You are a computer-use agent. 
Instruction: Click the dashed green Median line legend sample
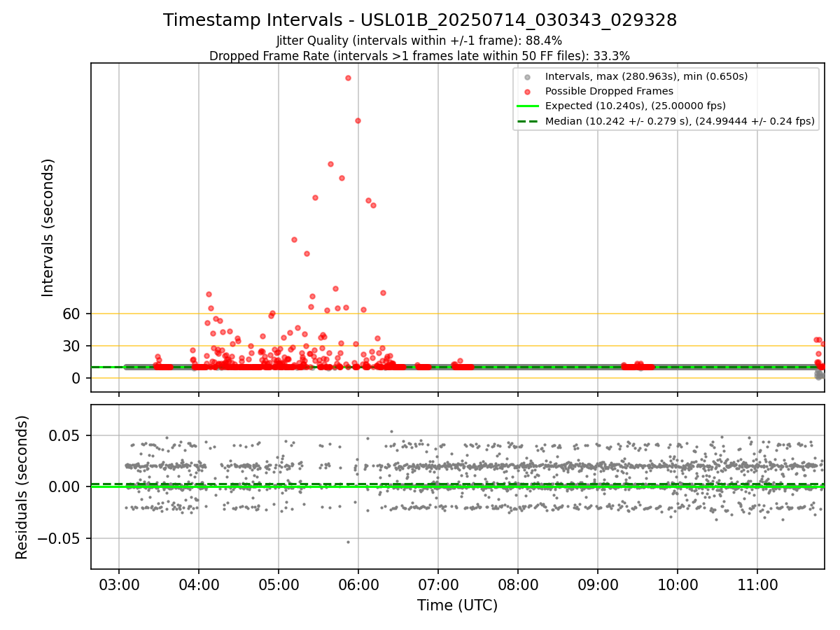[528, 121]
